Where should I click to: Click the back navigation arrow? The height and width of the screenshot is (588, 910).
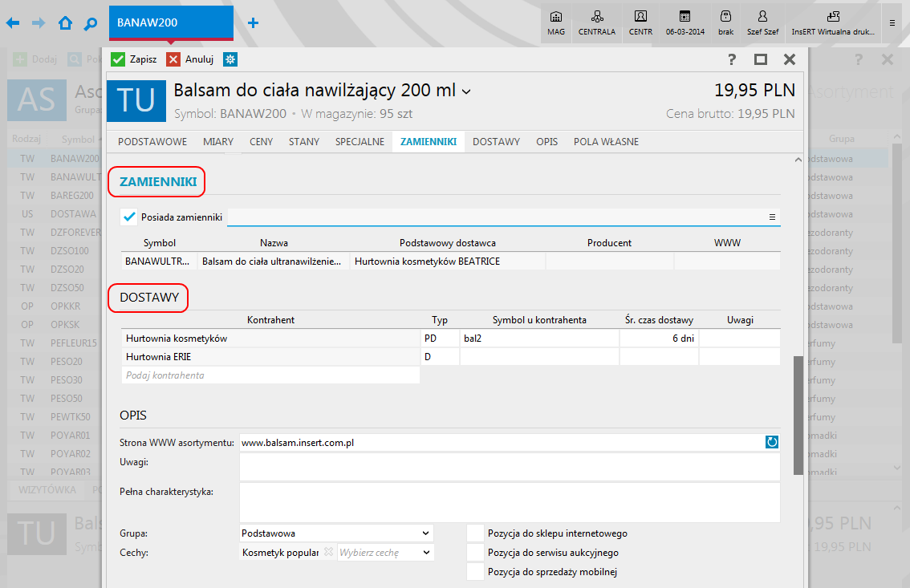pos(13,23)
